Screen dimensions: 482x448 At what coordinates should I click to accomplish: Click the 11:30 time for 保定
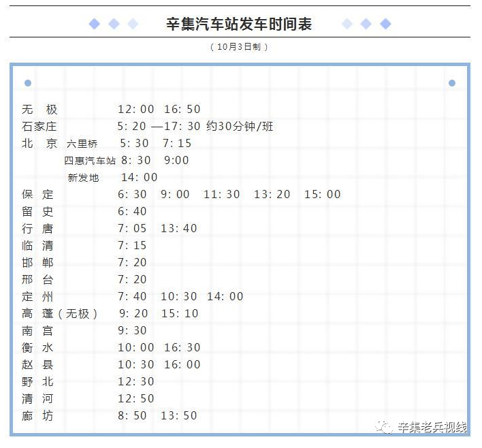[x=222, y=194]
